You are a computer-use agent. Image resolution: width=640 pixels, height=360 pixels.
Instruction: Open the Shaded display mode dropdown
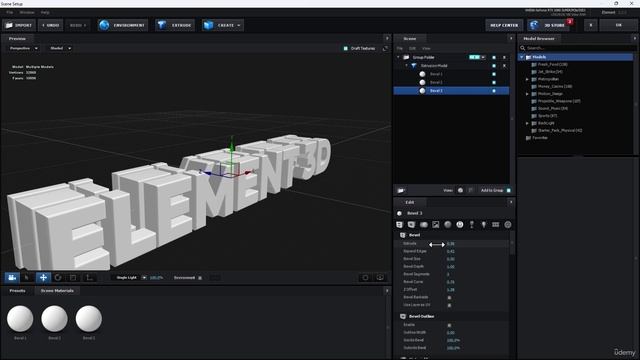tap(60, 48)
